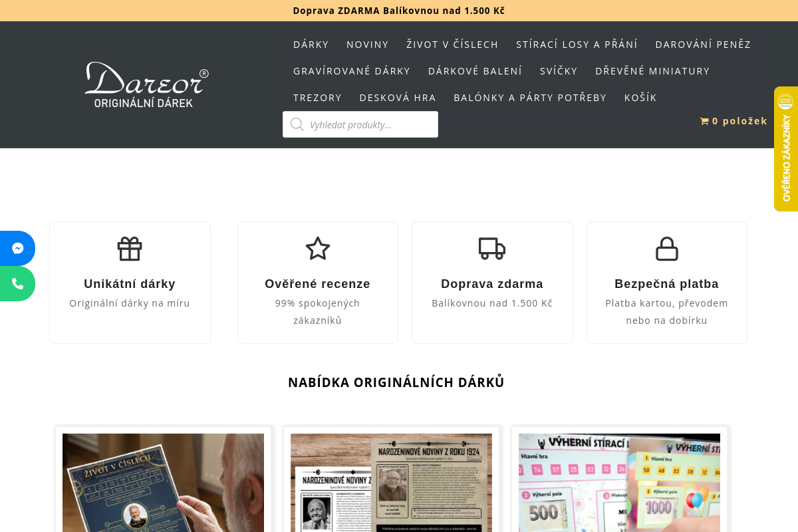Viewport: 798px width, 532px height.
Task: Open the KOŠÍK menu entry
Action: [x=640, y=97]
